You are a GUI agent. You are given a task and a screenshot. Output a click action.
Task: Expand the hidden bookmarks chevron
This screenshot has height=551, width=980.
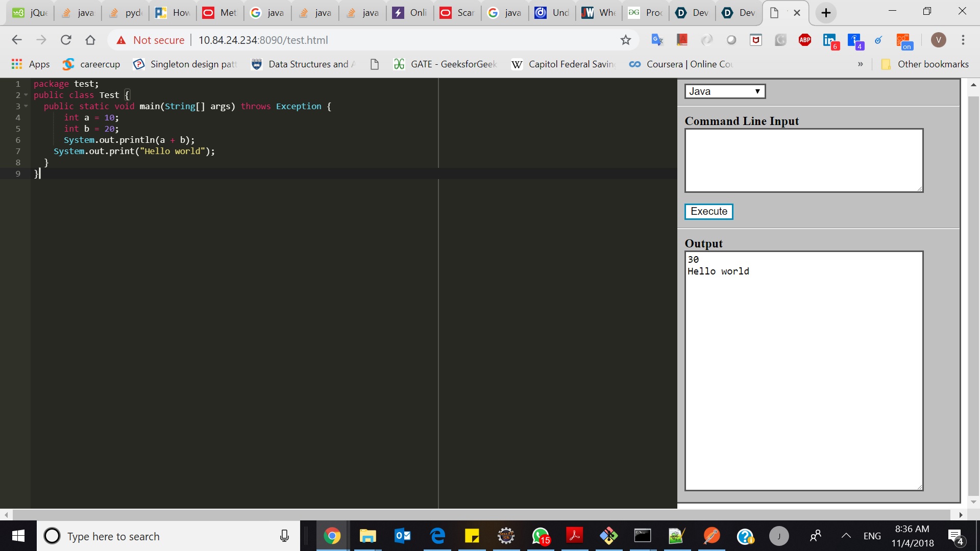[861, 64]
